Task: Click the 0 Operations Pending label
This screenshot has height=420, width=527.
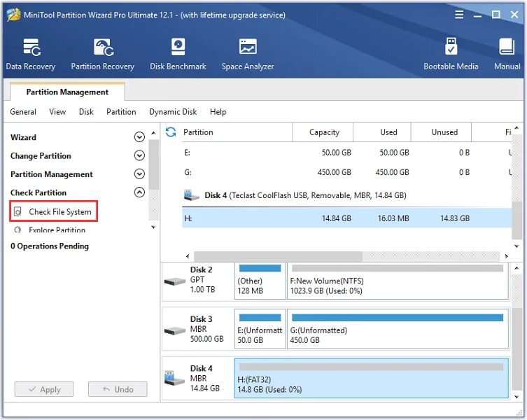Action: pos(50,246)
